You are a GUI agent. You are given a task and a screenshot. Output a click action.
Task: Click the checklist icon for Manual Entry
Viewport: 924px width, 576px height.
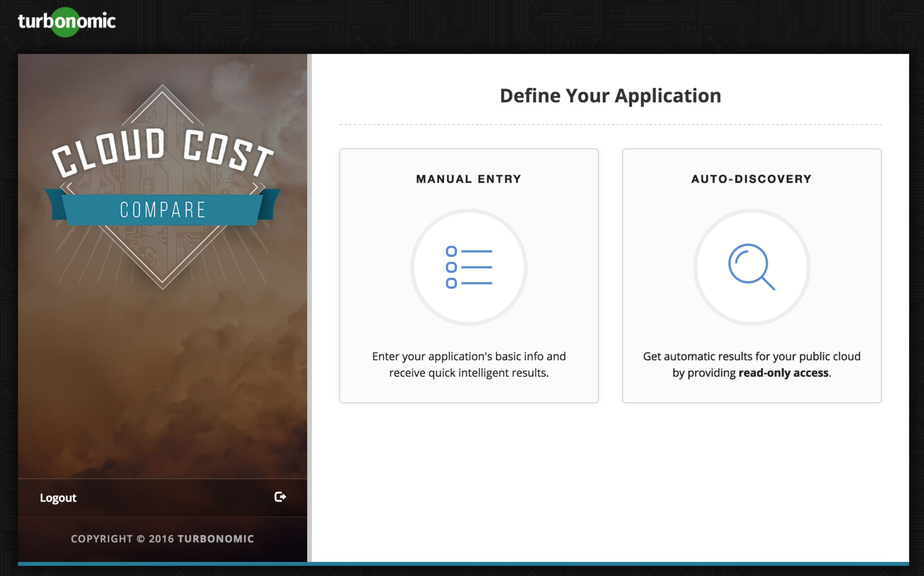point(469,267)
